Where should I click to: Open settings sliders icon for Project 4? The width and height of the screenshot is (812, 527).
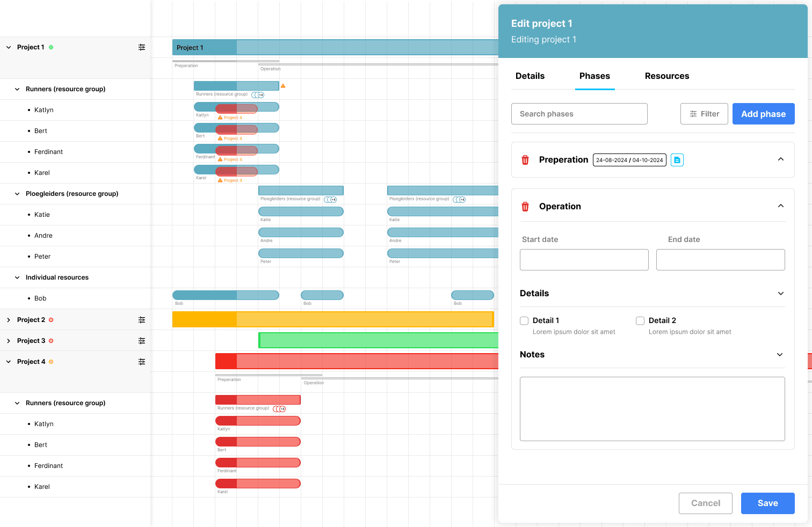tap(142, 362)
